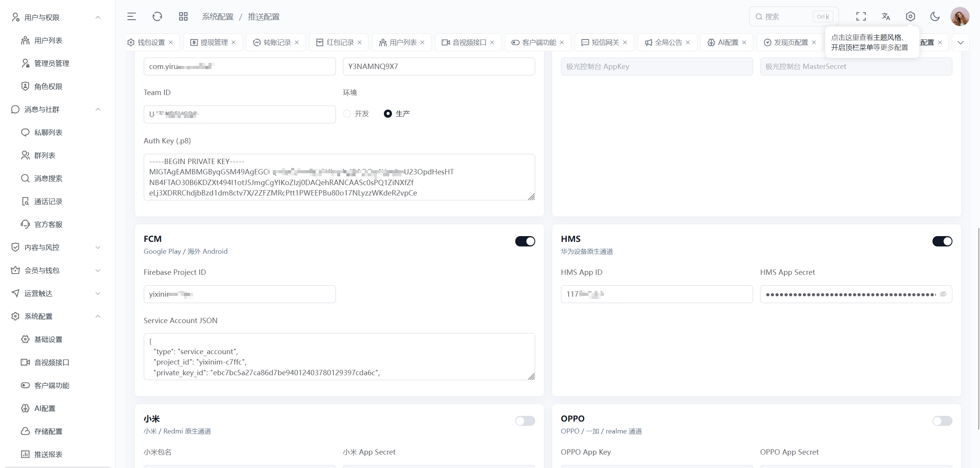The width and height of the screenshot is (980, 468).
Task: Open the tabs overflow dropdown arrow
Action: (x=960, y=43)
